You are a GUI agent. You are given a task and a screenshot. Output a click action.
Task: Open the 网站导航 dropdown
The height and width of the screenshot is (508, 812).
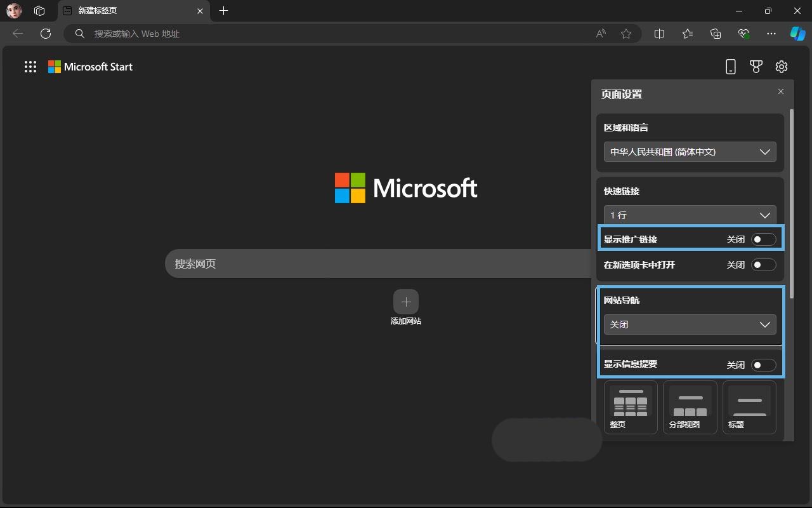tap(690, 324)
